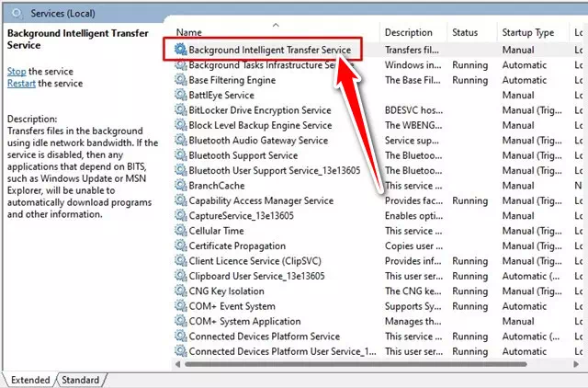Click 'The WBENG...' description cell
Viewport: 588px width, 388px height.
pyautogui.click(x=413, y=125)
